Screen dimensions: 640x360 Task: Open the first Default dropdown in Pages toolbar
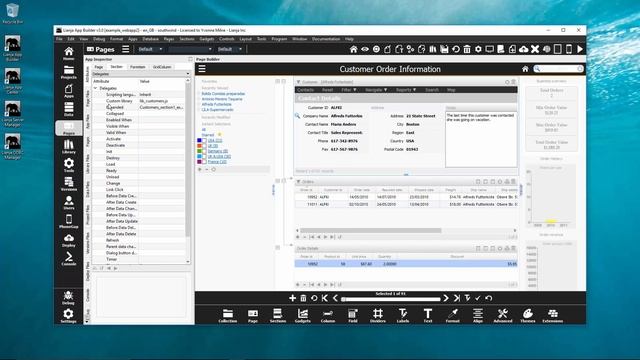(x=150, y=49)
